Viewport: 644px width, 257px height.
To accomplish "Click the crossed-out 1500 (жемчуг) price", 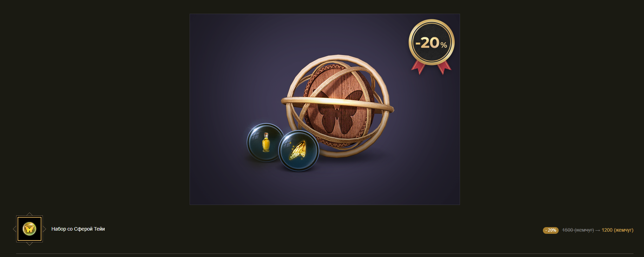I will tap(578, 230).
